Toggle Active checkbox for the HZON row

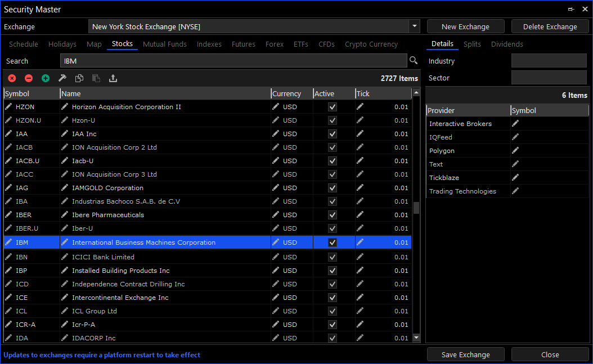pyautogui.click(x=333, y=107)
